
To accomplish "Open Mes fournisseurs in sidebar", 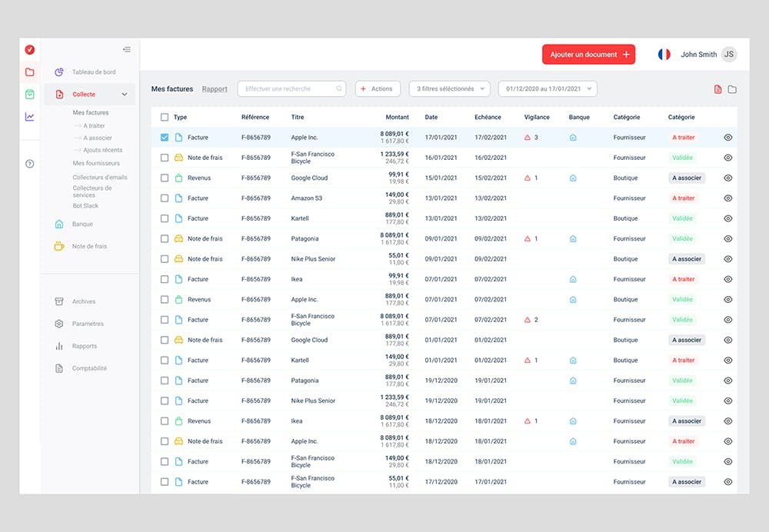I will pyautogui.click(x=96, y=163).
